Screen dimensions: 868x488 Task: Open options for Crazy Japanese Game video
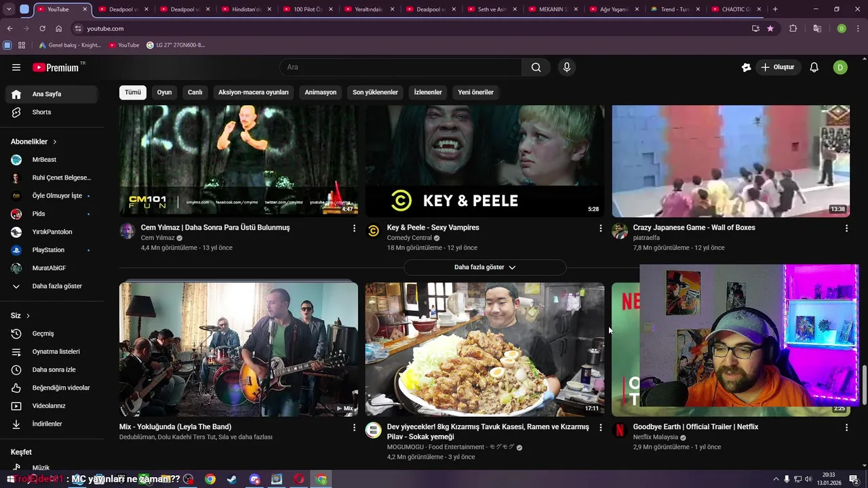tap(846, 228)
